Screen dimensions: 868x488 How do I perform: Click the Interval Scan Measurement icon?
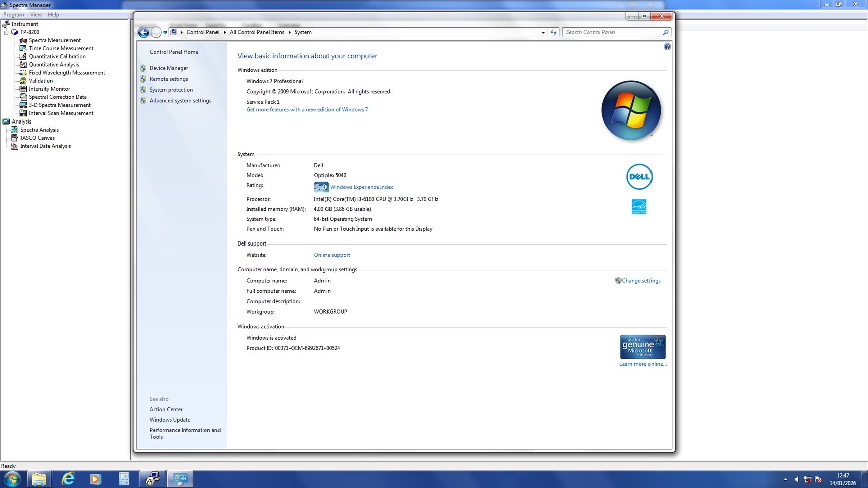(23, 113)
